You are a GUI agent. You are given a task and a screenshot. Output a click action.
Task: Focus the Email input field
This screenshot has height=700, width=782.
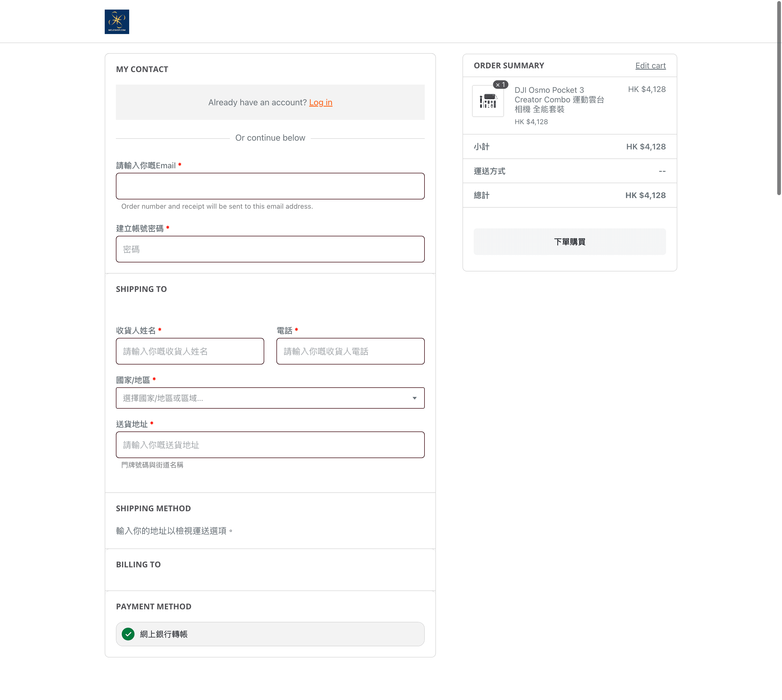coord(270,186)
